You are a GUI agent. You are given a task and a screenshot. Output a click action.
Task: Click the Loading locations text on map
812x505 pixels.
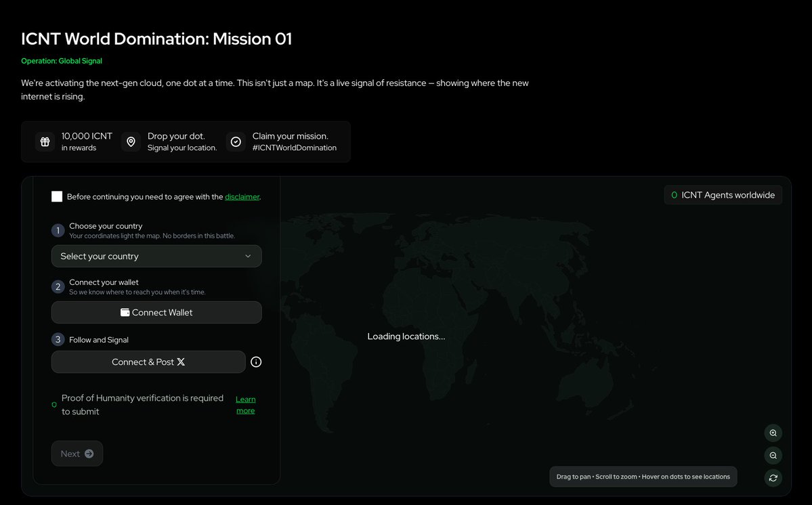coord(406,336)
